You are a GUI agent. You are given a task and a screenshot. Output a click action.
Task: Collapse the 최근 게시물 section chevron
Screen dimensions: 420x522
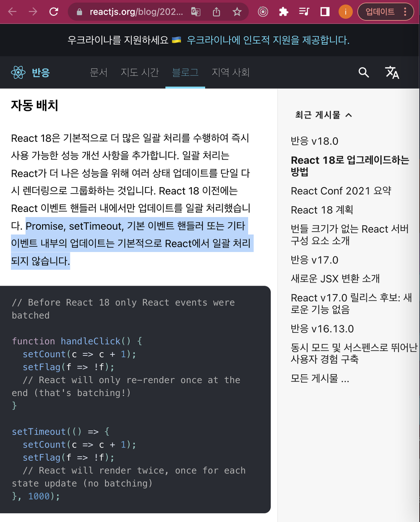[348, 115]
